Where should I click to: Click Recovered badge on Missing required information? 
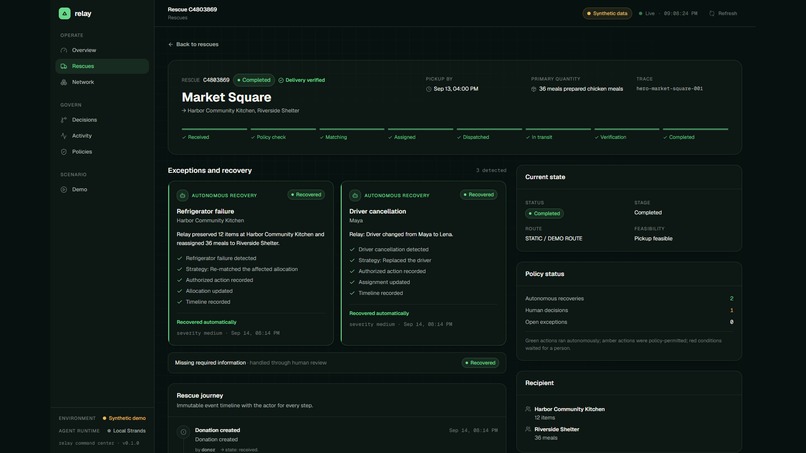coord(480,363)
